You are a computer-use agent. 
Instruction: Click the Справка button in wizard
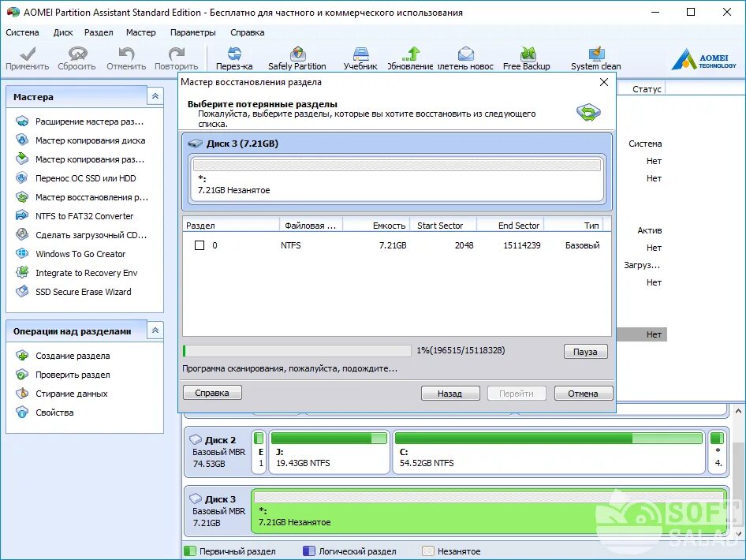pyautogui.click(x=212, y=393)
